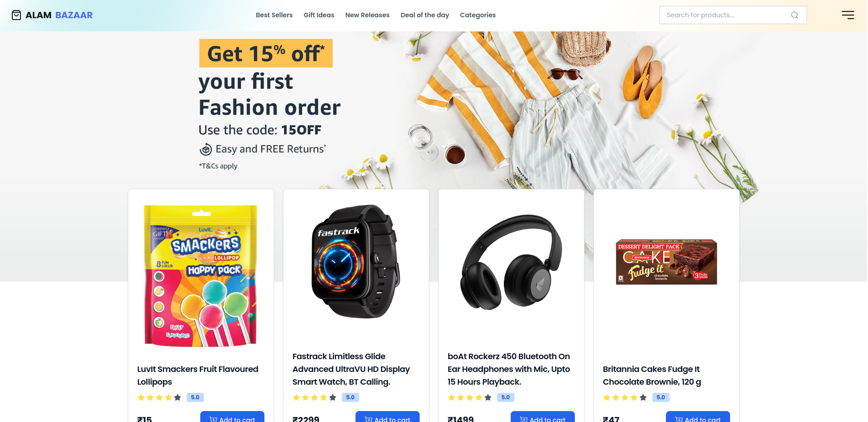Viewport: 868px width, 422px height.
Task: Expand the Categories menu
Action: (477, 15)
